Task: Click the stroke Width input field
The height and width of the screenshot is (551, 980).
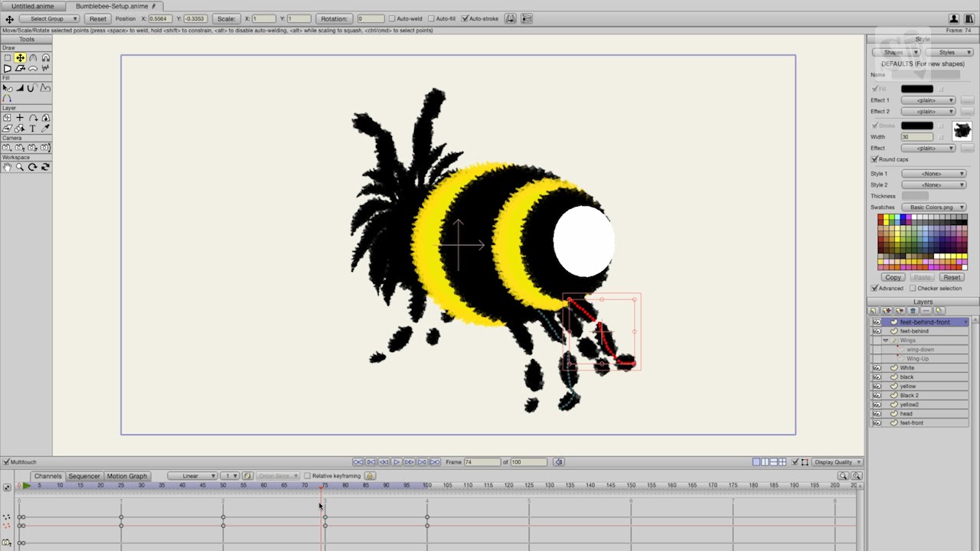Action: (x=917, y=137)
